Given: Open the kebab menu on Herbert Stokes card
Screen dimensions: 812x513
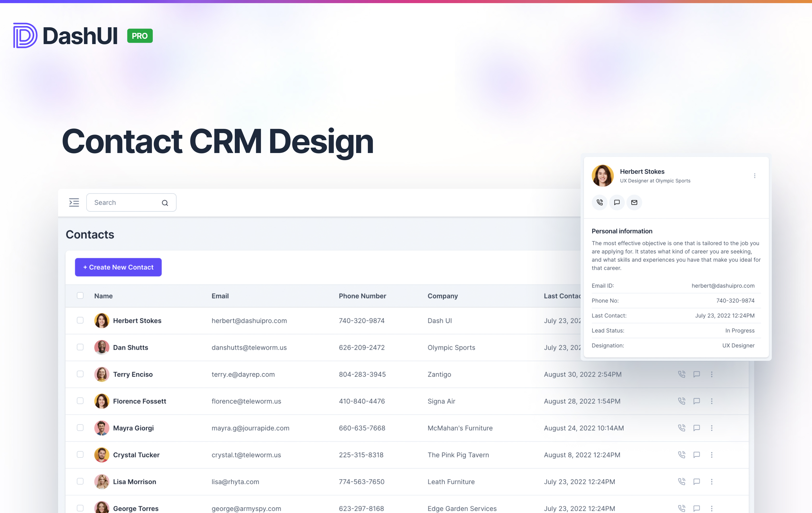Looking at the screenshot, I should (x=755, y=175).
